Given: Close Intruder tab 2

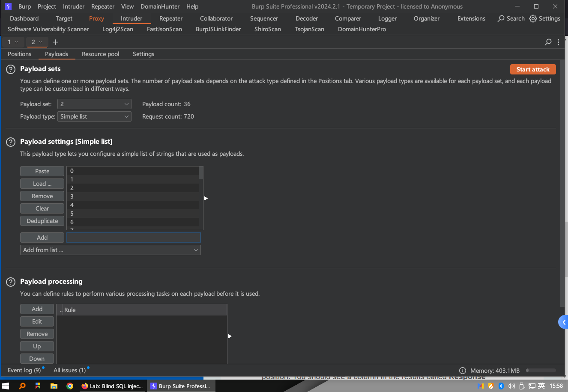Looking at the screenshot, I should (x=41, y=42).
